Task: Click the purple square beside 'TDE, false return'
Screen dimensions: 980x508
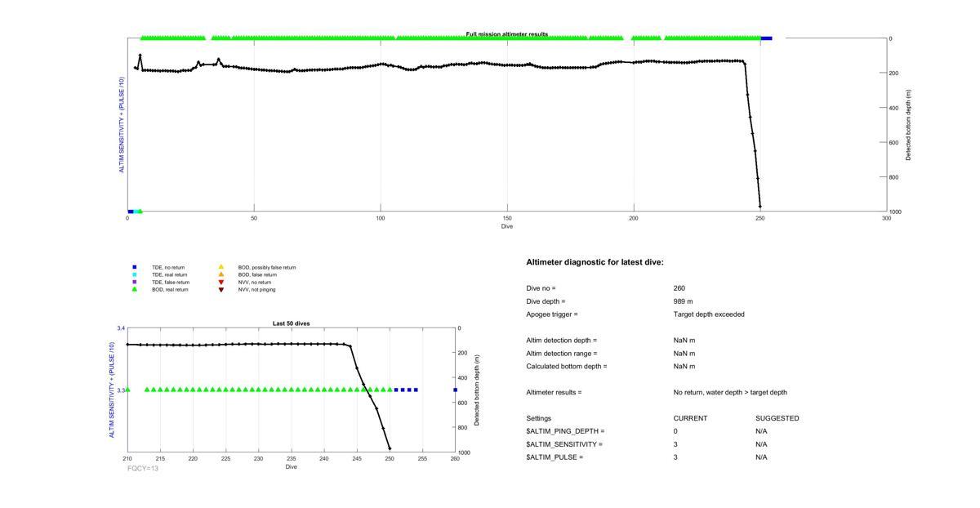Action: (x=134, y=282)
